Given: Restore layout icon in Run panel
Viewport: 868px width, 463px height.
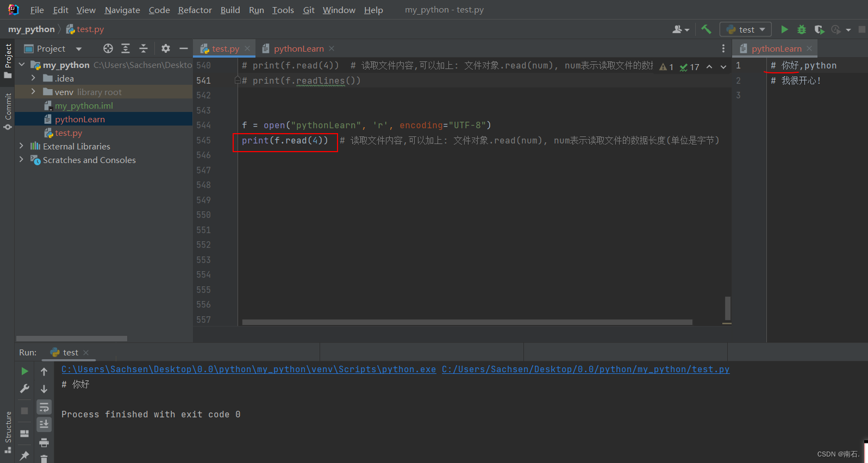Looking at the screenshot, I should [24, 433].
